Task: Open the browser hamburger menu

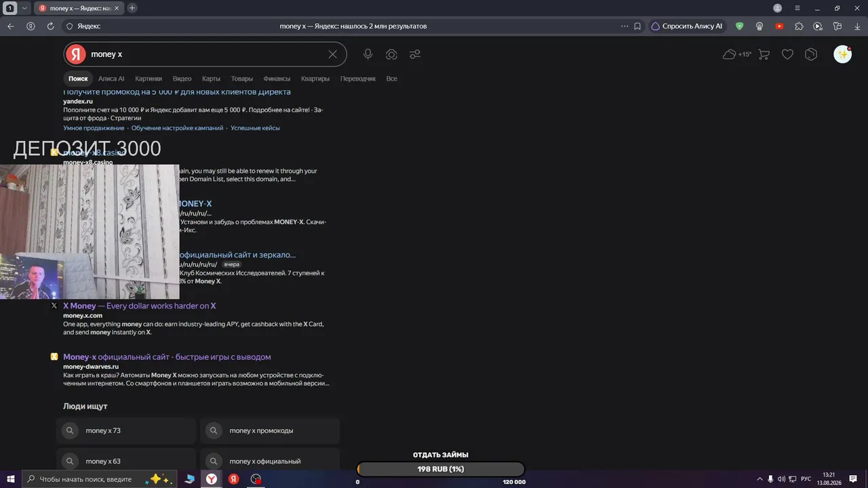Action: [797, 8]
